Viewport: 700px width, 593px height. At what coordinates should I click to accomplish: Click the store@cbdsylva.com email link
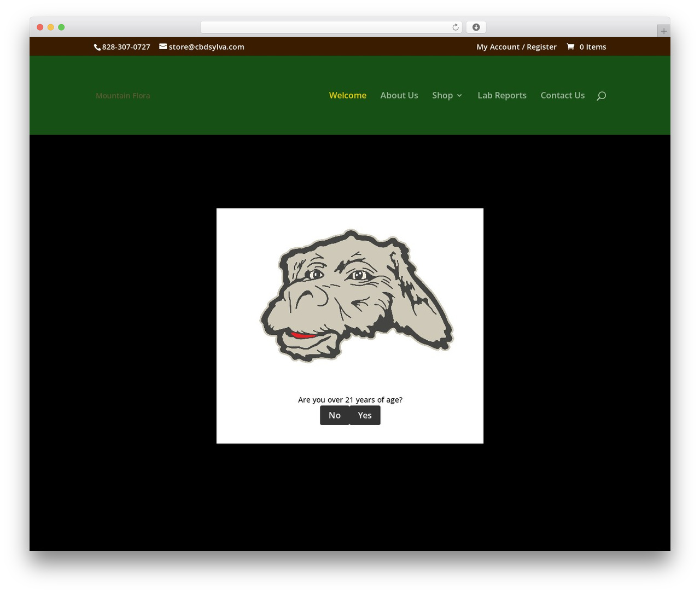[207, 47]
